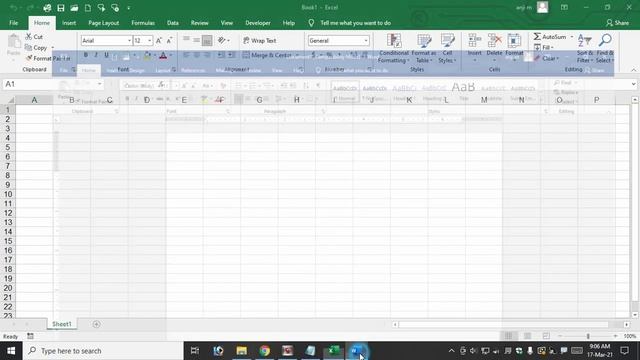Toggle Middle Align vertical alignment
Image resolution: width=640 pixels, height=360 pixels.
click(196, 40)
